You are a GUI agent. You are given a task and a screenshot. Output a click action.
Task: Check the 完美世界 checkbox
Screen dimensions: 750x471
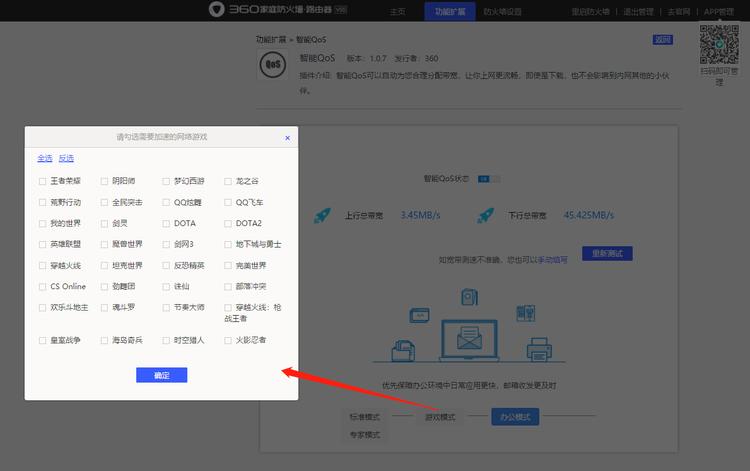coord(228,265)
